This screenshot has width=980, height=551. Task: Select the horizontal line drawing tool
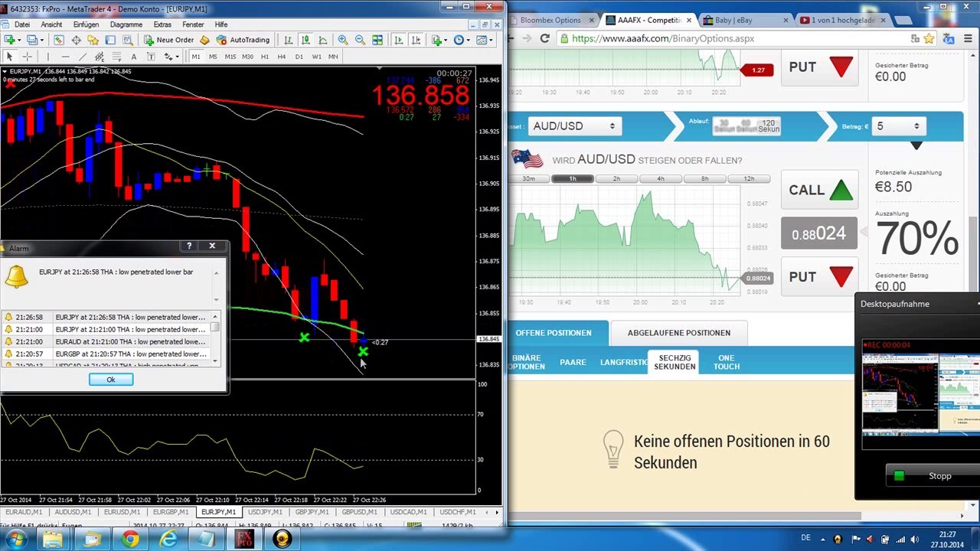point(65,57)
